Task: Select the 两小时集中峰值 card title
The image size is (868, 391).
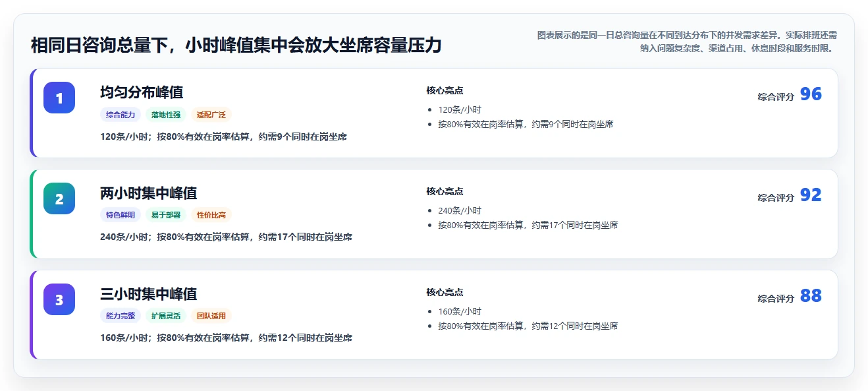Action: tap(149, 193)
